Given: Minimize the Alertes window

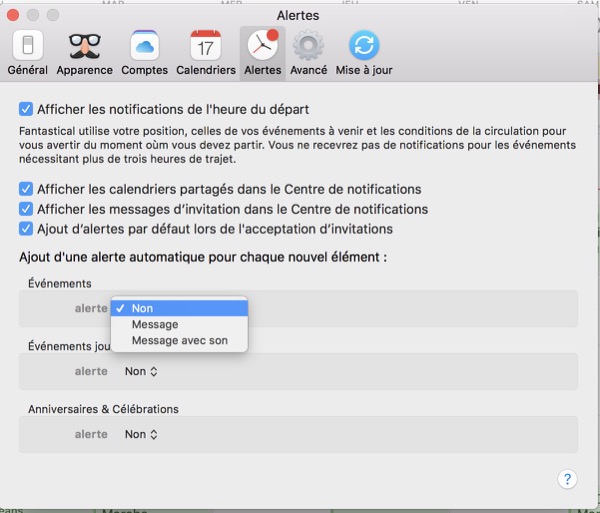Looking at the screenshot, I should coord(33,15).
